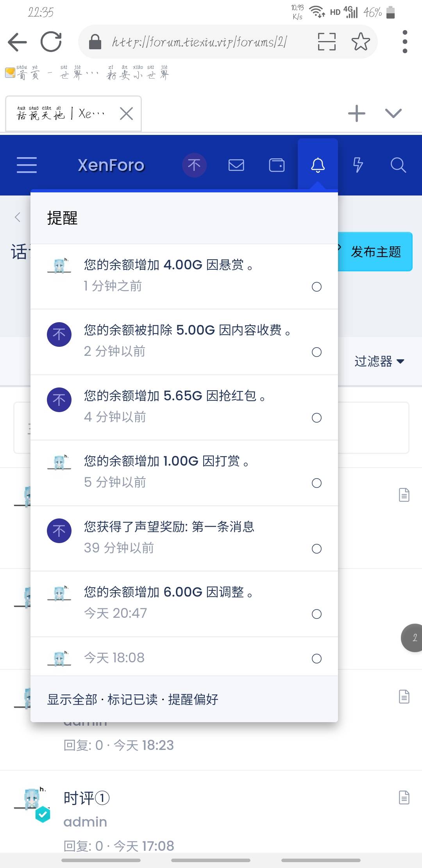The width and height of the screenshot is (422, 868).
Task: Bookmark the page with star icon
Action: click(x=360, y=41)
